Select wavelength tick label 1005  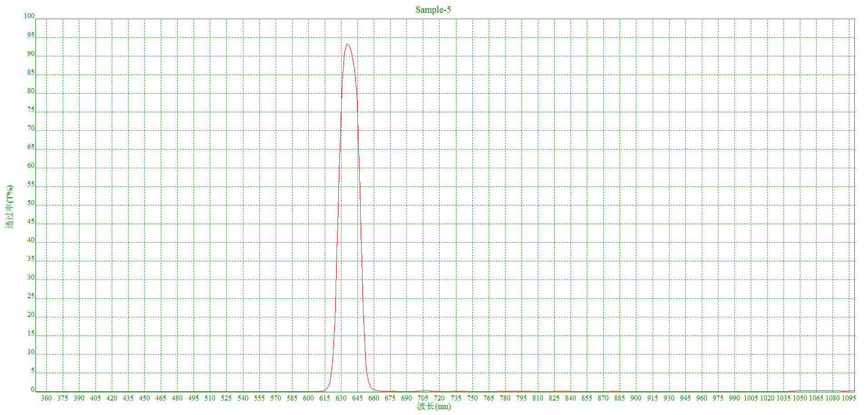pyautogui.click(x=751, y=398)
